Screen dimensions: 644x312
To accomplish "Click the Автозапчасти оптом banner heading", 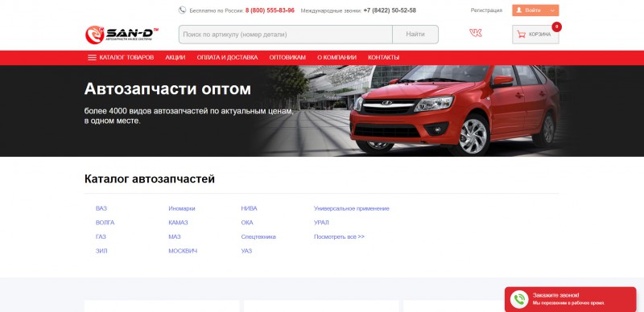I will [167, 89].
